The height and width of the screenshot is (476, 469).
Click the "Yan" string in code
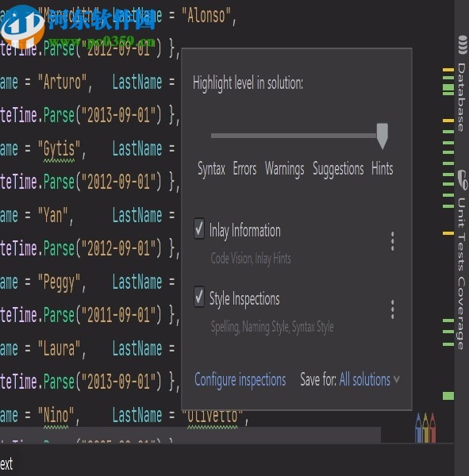(53, 215)
